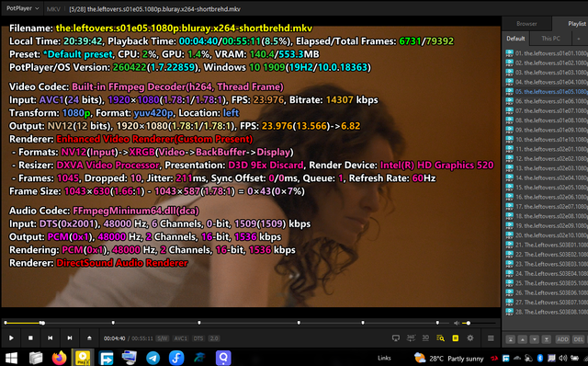The image size is (588, 366).
Task: Select playlist item 28. The.Leftovers.S03E08
Action: click(x=546, y=312)
